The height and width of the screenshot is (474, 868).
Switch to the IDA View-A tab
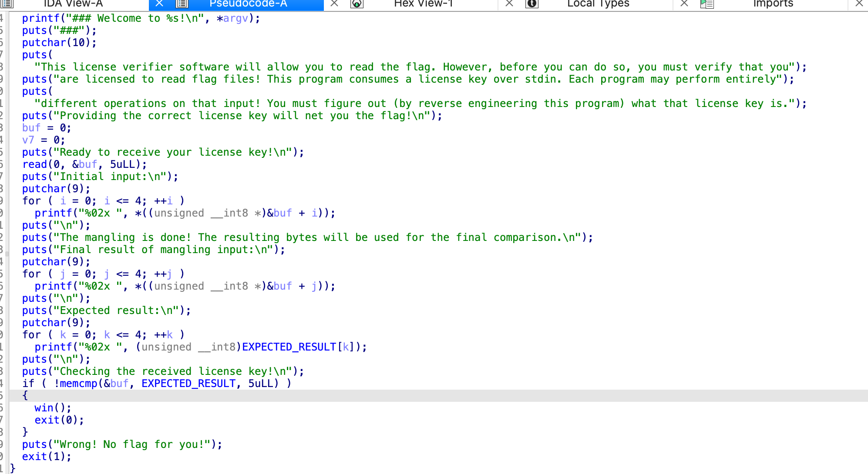click(x=73, y=3)
